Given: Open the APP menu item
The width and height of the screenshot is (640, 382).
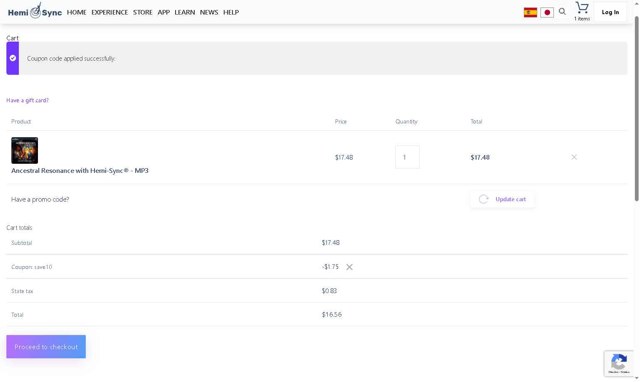Looking at the screenshot, I should [x=164, y=12].
